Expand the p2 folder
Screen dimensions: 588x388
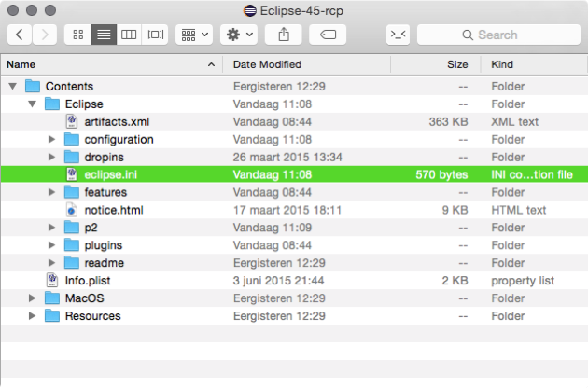[51, 228]
